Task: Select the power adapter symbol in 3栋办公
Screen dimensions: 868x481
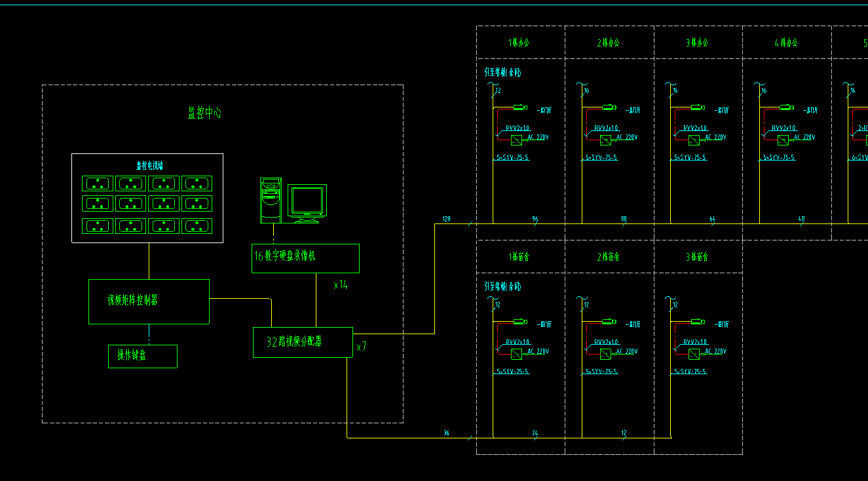Action: (x=694, y=140)
